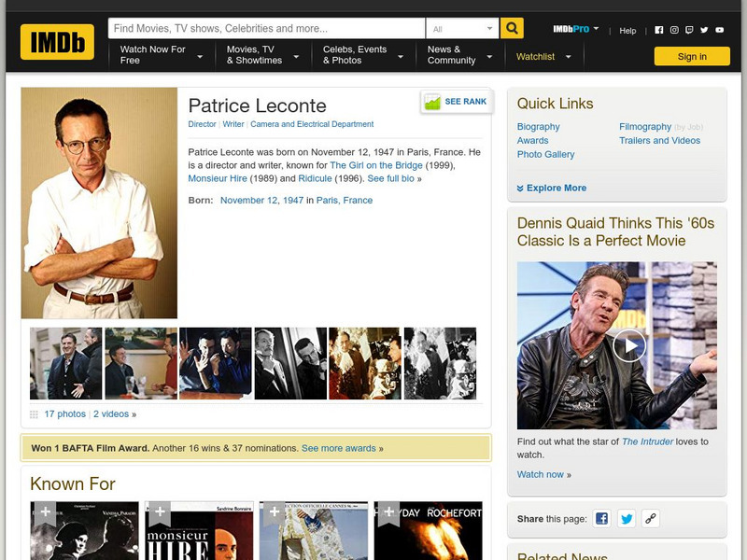747x560 pixels.
Task: Click the yellow search magnifier button
Action: (510, 28)
